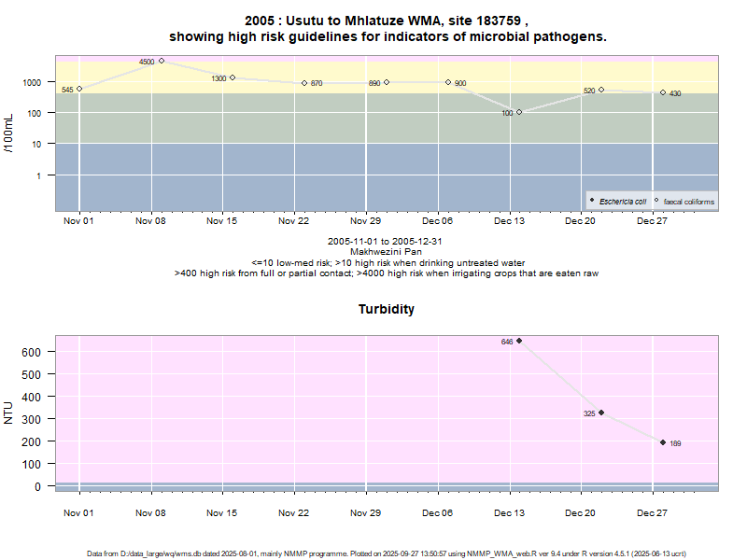The height and width of the screenshot is (560, 747).
Task: Click the NTU y-axis label
Action: [x=9, y=413]
